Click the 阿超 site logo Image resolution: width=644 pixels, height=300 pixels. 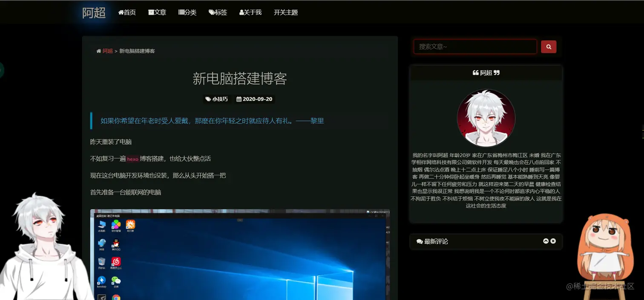tap(94, 12)
